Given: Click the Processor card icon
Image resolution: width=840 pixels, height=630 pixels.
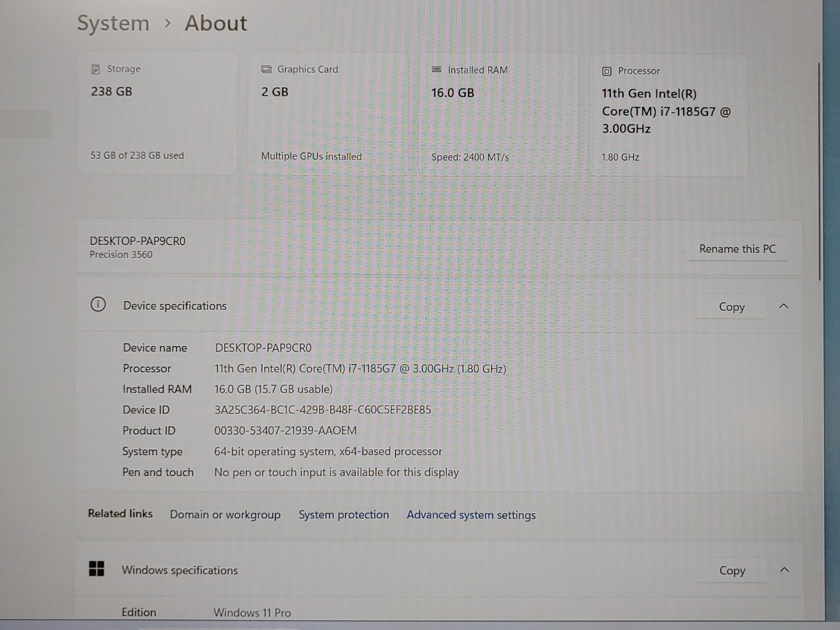Looking at the screenshot, I should (x=607, y=71).
